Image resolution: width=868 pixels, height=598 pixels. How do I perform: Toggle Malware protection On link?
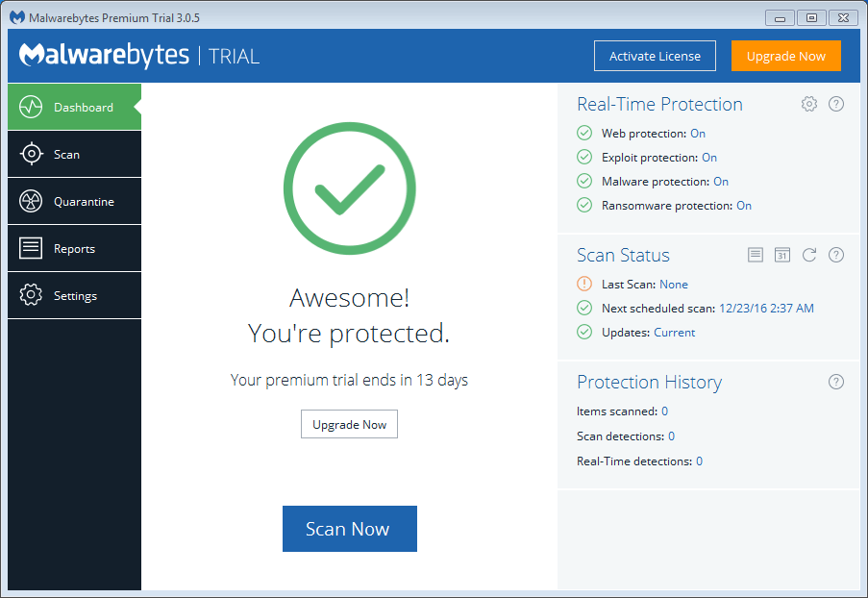click(721, 182)
